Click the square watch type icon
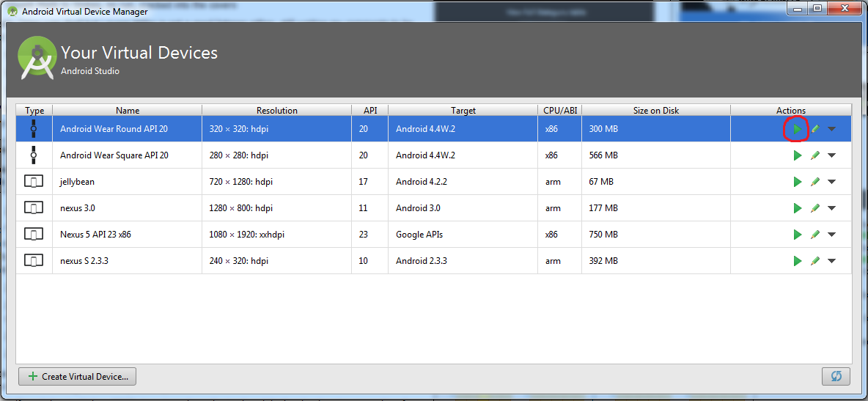Screen dimensions: 868x401 click(x=34, y=155)
